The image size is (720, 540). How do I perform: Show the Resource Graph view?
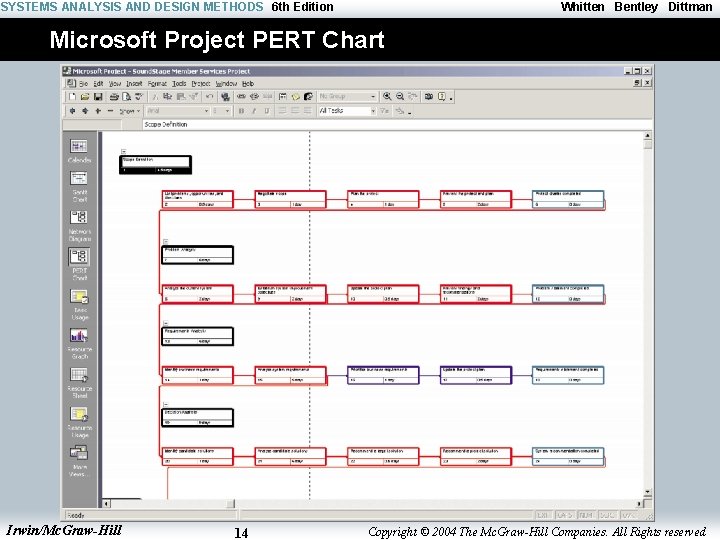[x=79, y=344]
